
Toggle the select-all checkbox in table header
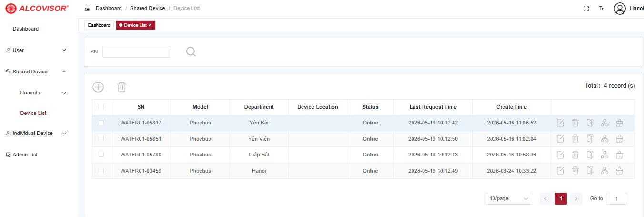pyautogui.click(x=101, y=107)
